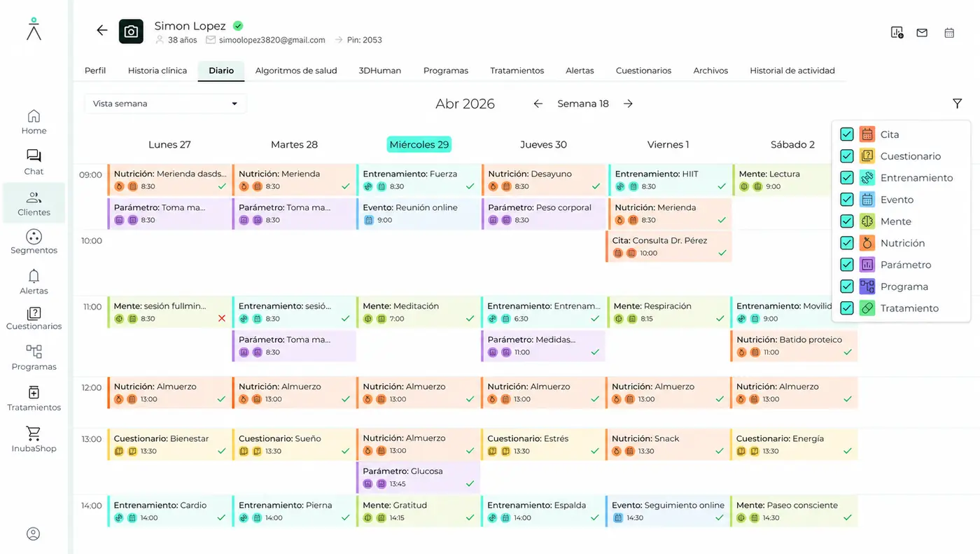Open the Parámetro: Peso corporal entry
The image size is (980, 554).
tap(544, 214)
